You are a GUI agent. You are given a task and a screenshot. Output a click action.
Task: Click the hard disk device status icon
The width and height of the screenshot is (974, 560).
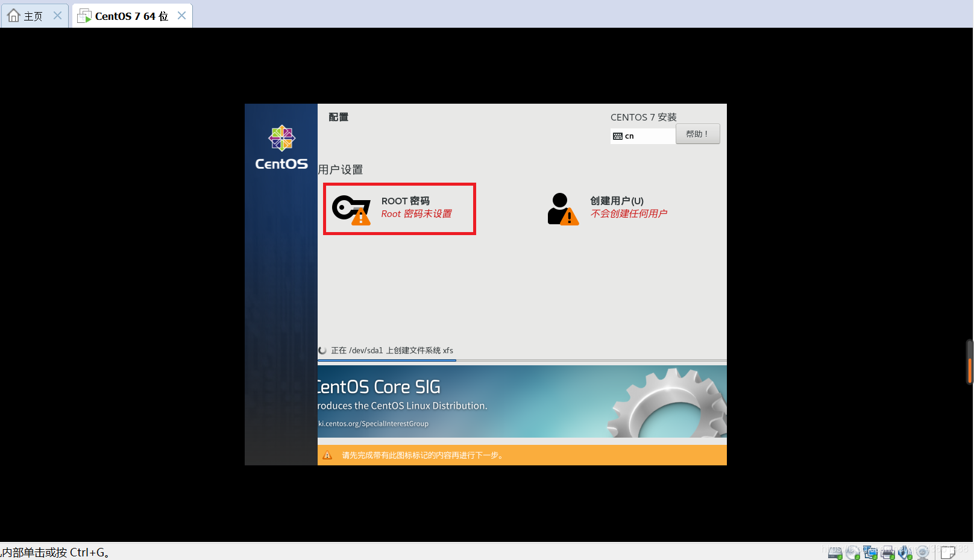[x=835, y=552]
